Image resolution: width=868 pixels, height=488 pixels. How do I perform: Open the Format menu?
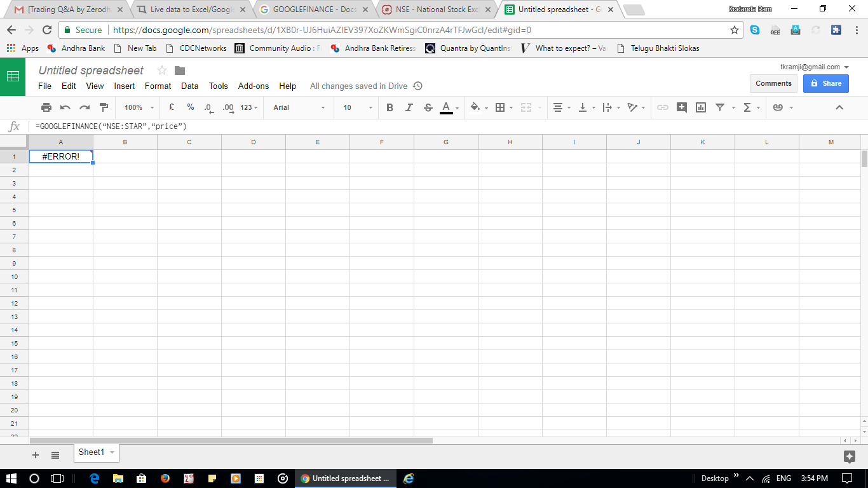pos(158,86)
